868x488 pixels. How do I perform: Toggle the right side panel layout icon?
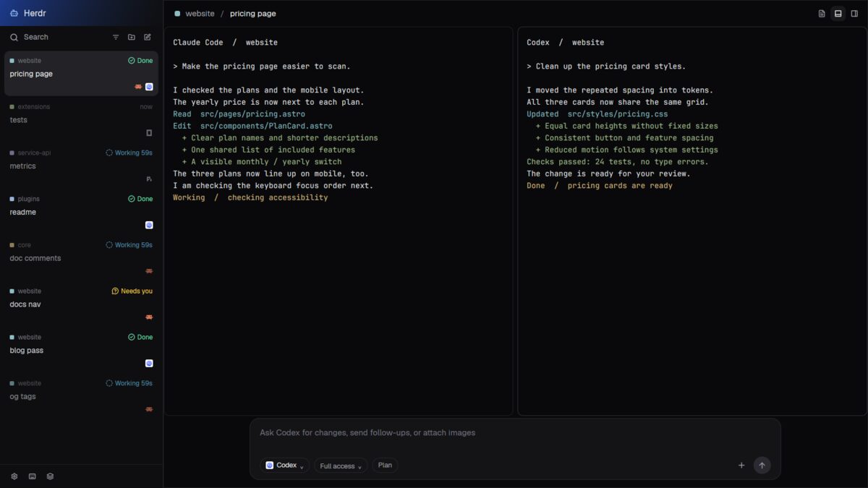coord(854,14)
